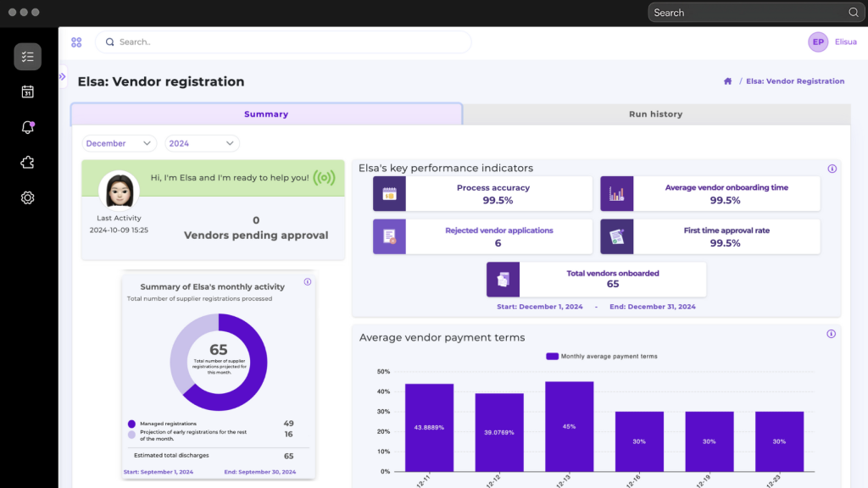Open the settings gear in sidebar
This screenshot has height=488, width=868.
click(27, 197)
